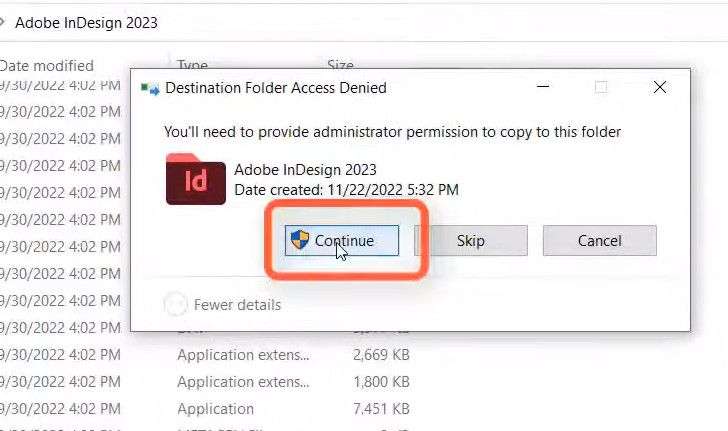The width and height of the screenshot is (728, 431).
Task: Sort files by the Size column header
Action: click(340, 66)
